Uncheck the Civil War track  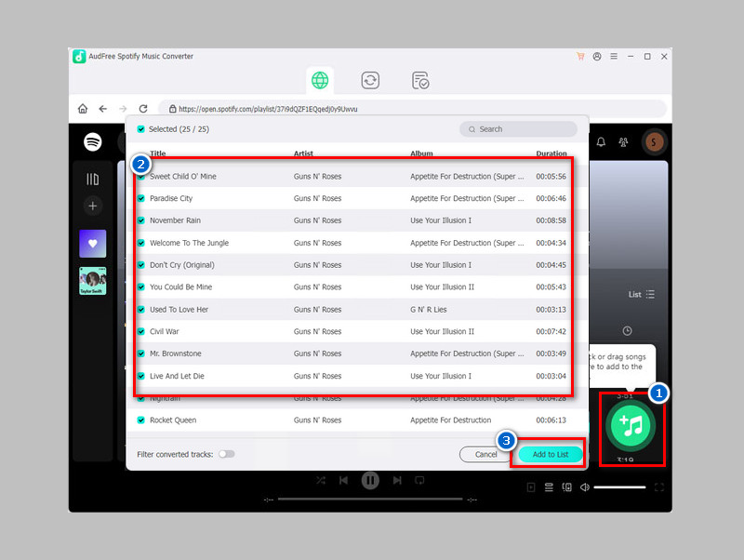(x=141, y=331)
